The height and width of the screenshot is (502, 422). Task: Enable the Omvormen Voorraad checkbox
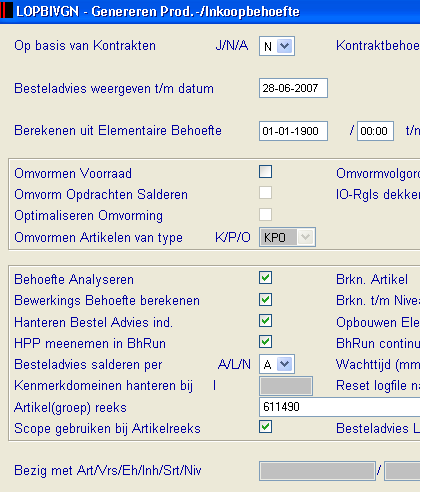click(265, 172)
